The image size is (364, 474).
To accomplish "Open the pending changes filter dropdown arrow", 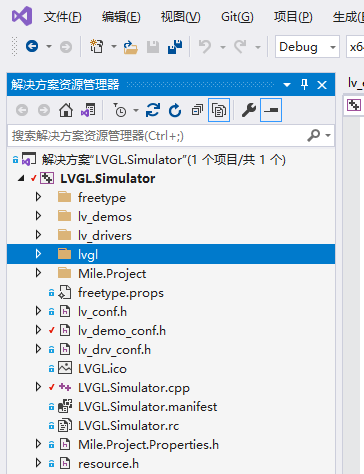I will 136,110.
